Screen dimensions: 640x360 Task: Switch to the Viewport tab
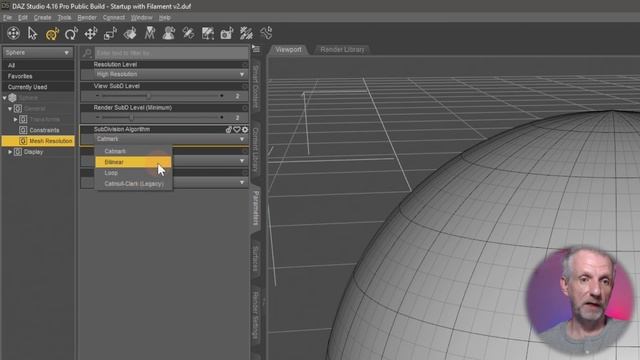click(x=288, y=49)
